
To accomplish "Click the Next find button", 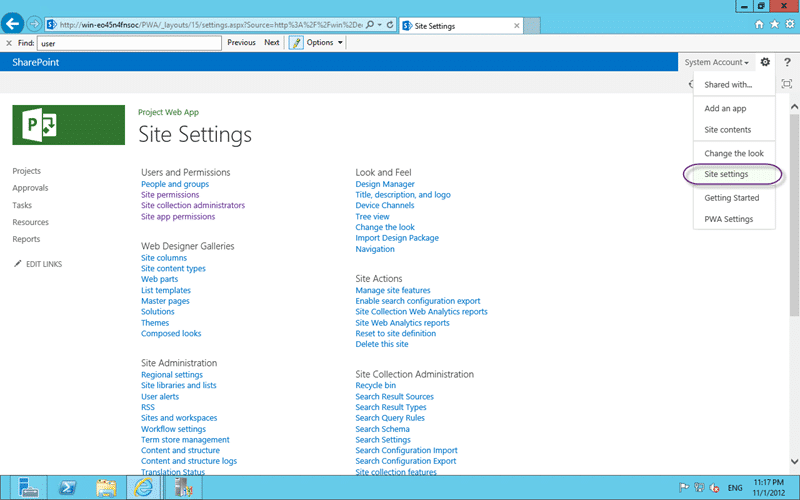I will pos(271,42).
